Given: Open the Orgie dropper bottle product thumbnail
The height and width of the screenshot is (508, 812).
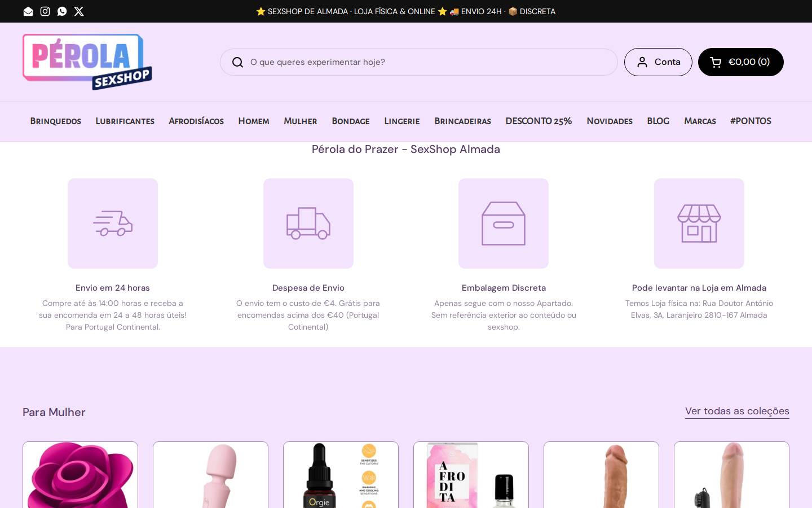Looking at the screenshot, I should pyautogui.click(x=341, y=475).
